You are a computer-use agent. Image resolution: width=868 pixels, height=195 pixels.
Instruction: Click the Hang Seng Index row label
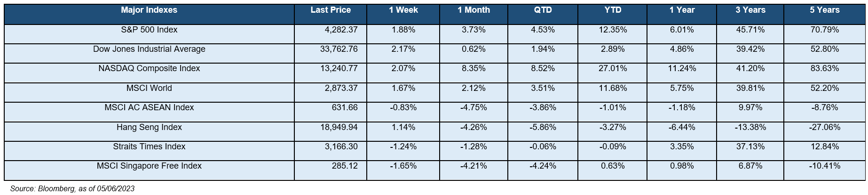pos(149,127)
